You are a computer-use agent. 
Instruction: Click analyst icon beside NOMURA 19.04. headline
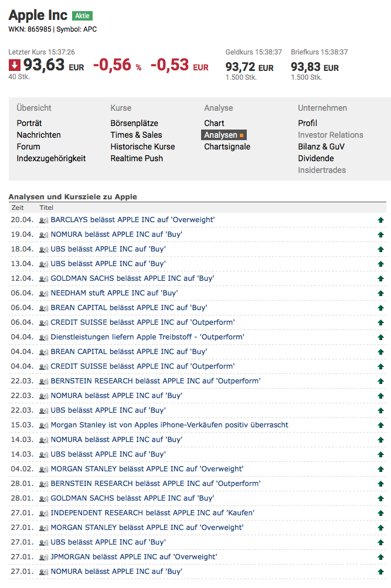[43, 234]
